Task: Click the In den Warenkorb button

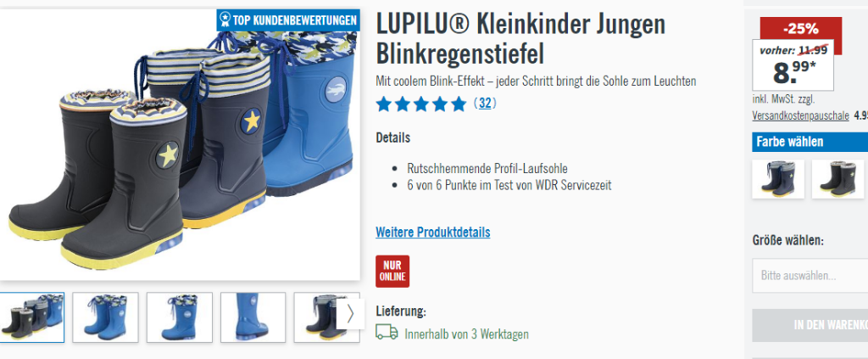Action: coord(810,325)
